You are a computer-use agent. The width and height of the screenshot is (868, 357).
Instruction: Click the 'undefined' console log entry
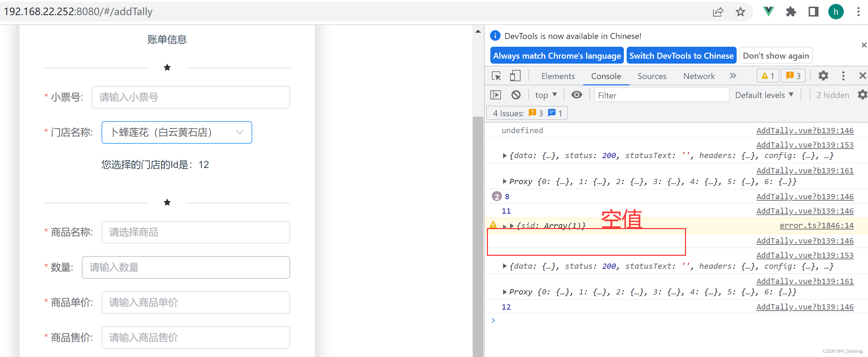pyautogui.click(x=522, y=131)
